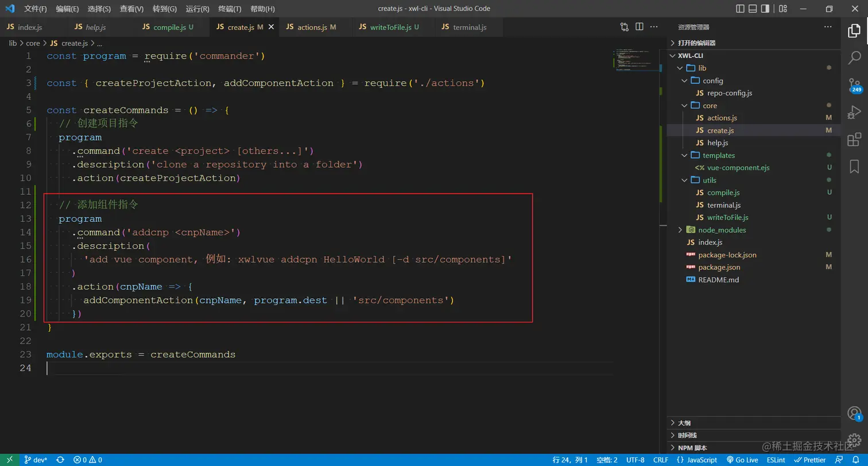Viewport: 868px width, 466px height.
Task: Click the remote window icon in status bar
Action: (9, 460)
